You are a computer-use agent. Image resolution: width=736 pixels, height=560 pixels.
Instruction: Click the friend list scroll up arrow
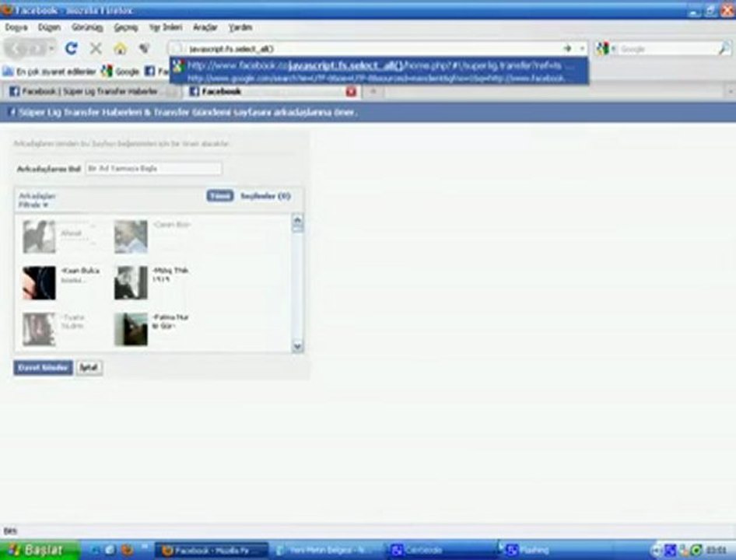click(x=297, y=219)
